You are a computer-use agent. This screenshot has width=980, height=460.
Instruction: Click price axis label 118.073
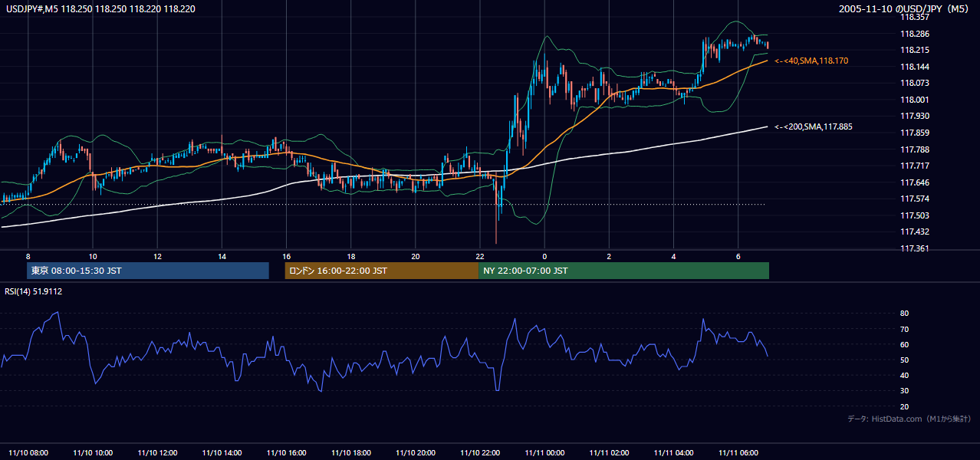point(914,83)
